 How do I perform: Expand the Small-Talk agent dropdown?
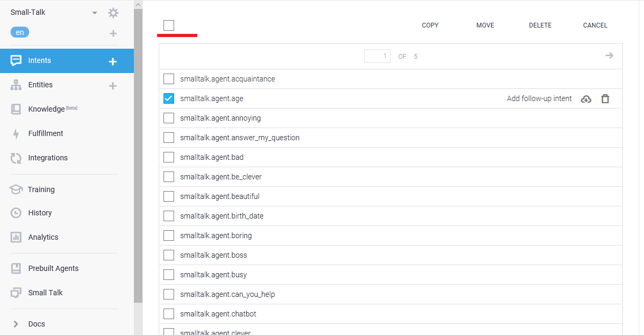(95, 13)
